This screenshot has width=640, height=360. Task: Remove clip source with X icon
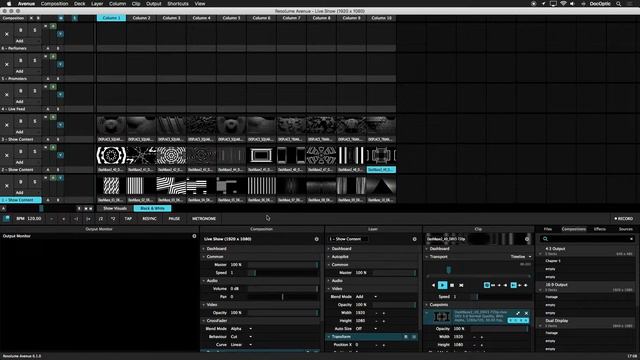pyautogui.click(x=526, y=313)
